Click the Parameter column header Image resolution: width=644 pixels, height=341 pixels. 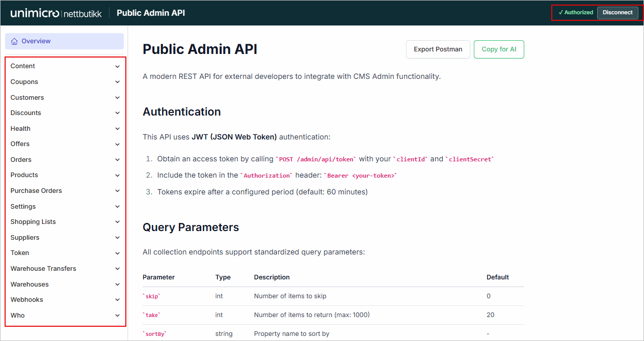click(158, 277)
